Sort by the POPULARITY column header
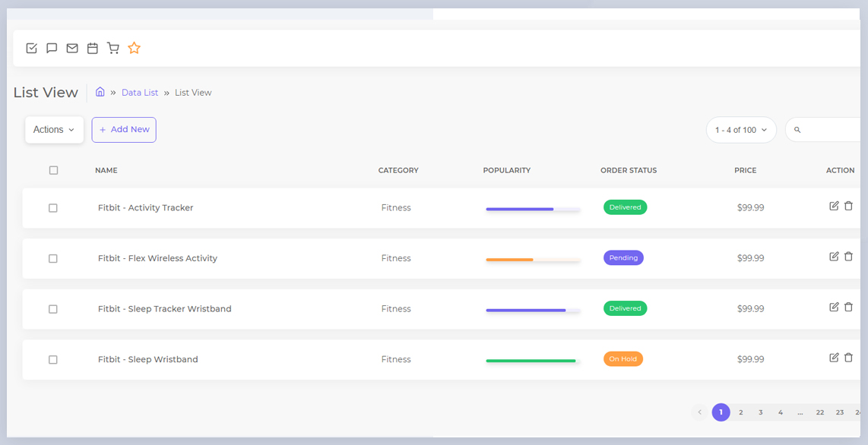The image size is (868, 445). pyautogui.click(x=507, y=170)
